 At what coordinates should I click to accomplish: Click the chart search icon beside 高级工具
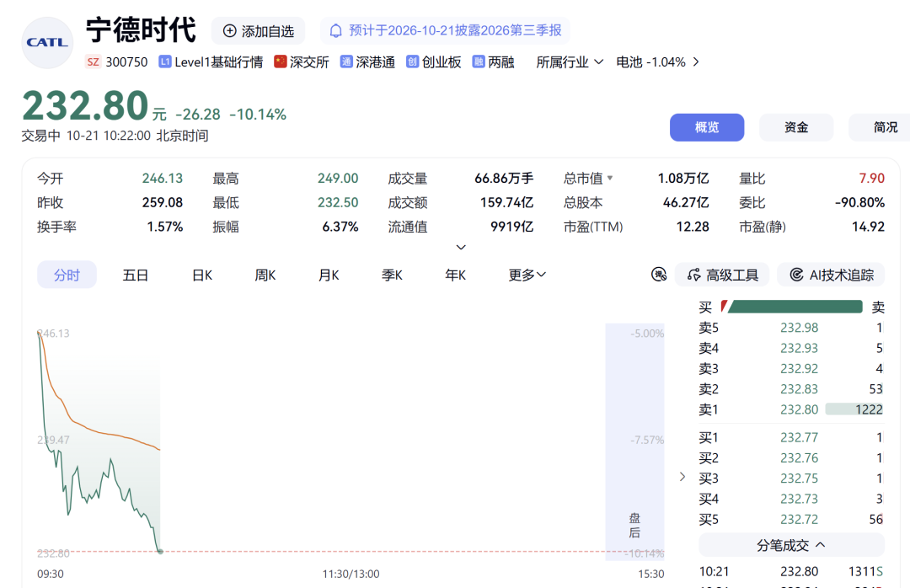[x=659, y=275]
